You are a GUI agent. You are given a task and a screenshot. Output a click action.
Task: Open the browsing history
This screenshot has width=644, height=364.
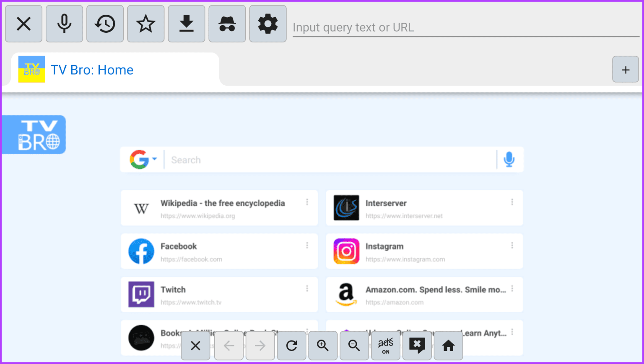(x=104, y=24)
